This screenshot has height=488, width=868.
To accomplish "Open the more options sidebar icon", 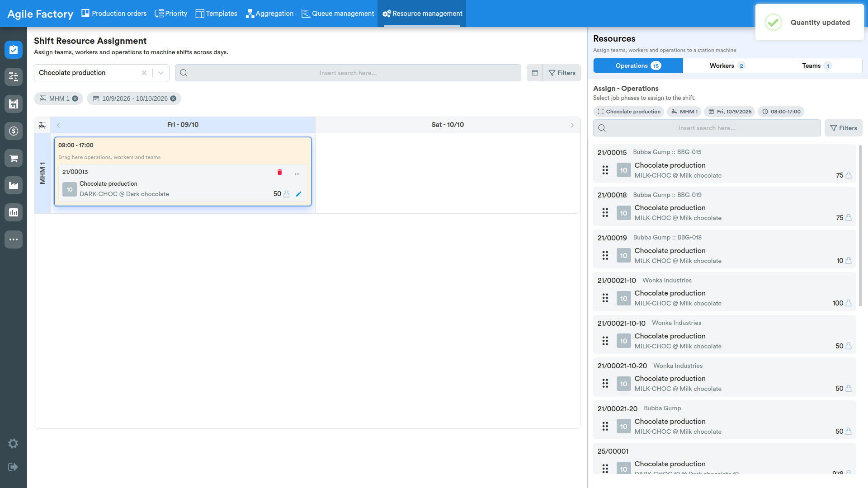I will click(14, 239).
